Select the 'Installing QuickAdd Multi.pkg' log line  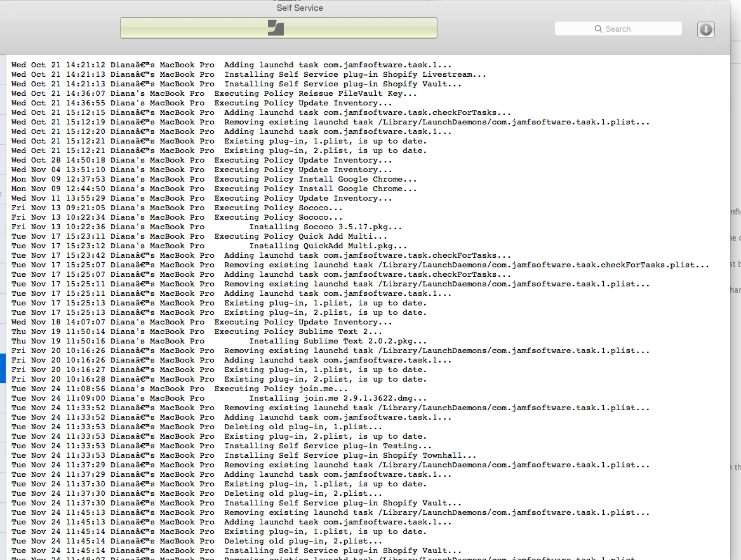click(209, 246)
